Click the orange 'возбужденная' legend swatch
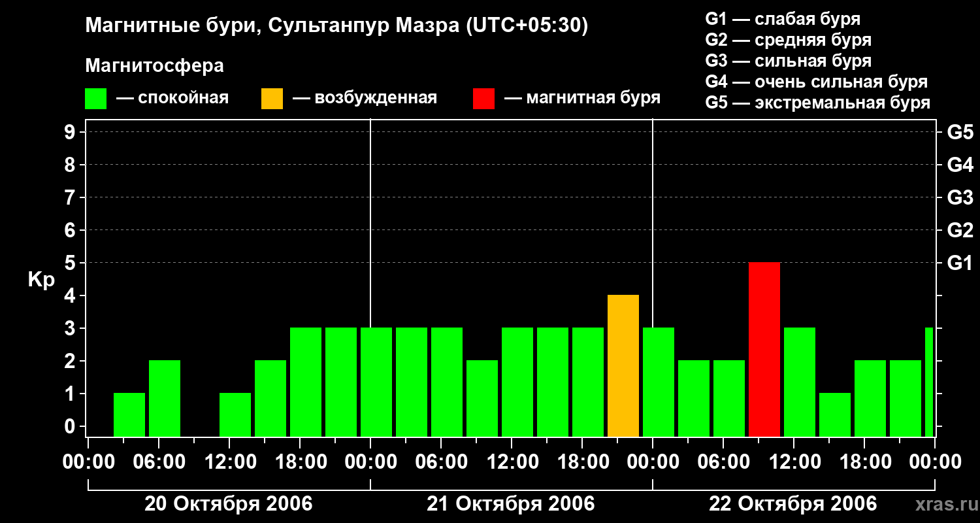Screen dimensions: 980x523 click(272, 99)
